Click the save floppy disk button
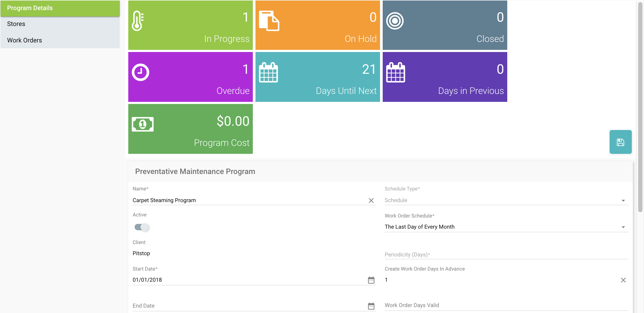The width and height of the screenshot is (644, 313). (620, 142)
